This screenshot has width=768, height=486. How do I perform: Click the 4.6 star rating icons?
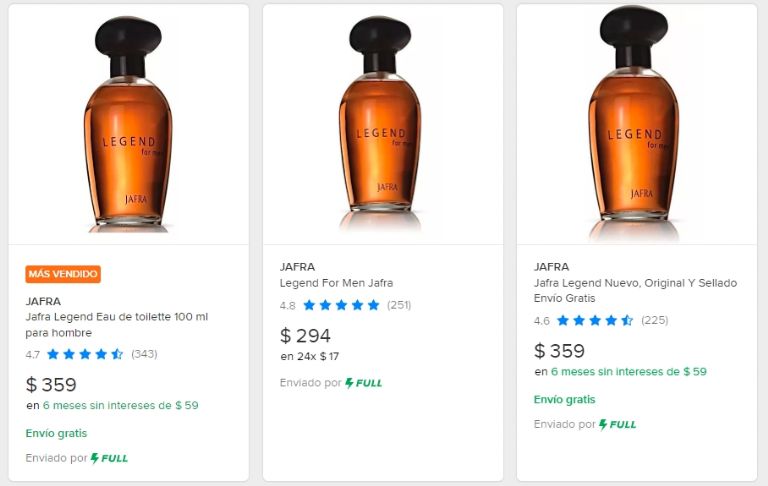595,321
